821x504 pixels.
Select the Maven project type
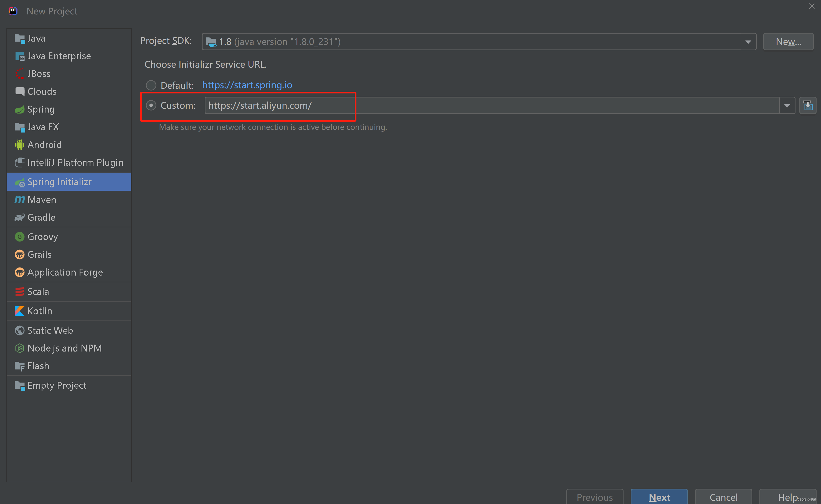point(42,199)
